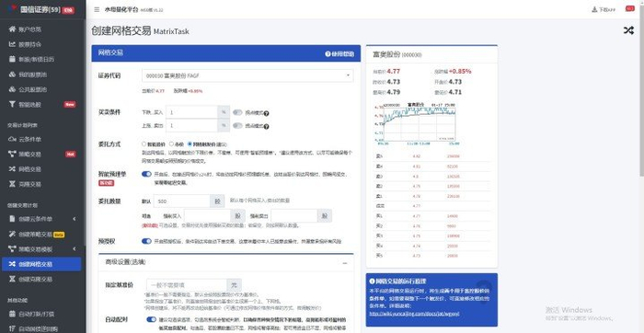
Task: Click the 指定基准价 price input field
Action: [x=187, y=285]
